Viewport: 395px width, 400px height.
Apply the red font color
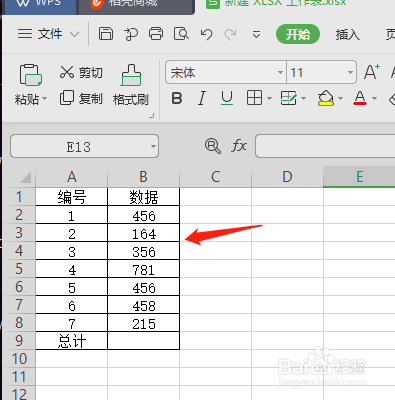tap(360, 98)
